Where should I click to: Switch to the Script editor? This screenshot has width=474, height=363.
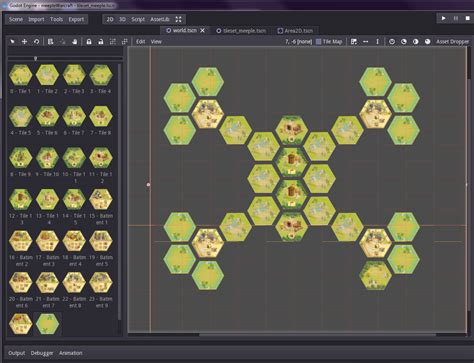(x=138, y=19)
